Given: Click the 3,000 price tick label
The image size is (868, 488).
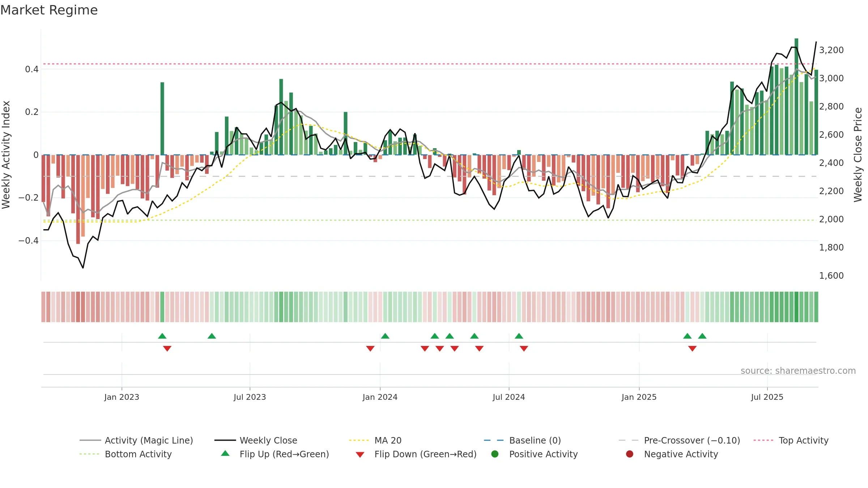Looking at the screenshot, I should [831, 78].
